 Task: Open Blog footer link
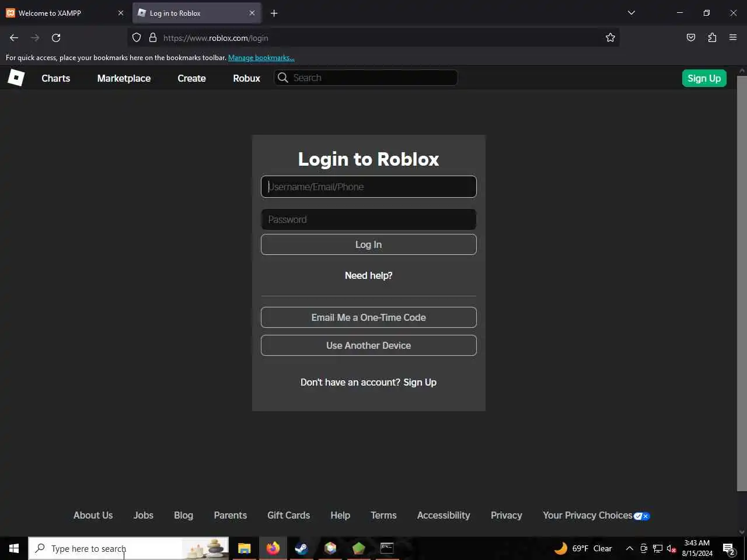[x=183, y=515]
